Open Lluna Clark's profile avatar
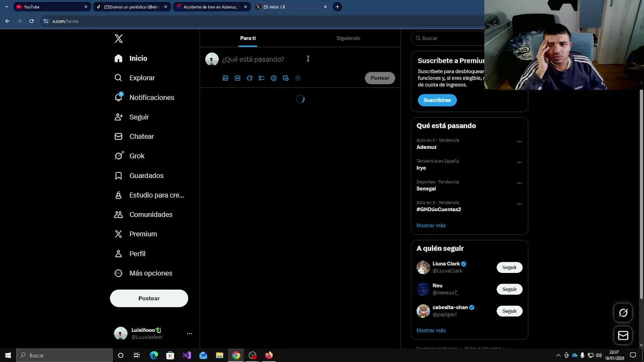The height and width of the screenshot is (362, 644). (x=423, y=267)
